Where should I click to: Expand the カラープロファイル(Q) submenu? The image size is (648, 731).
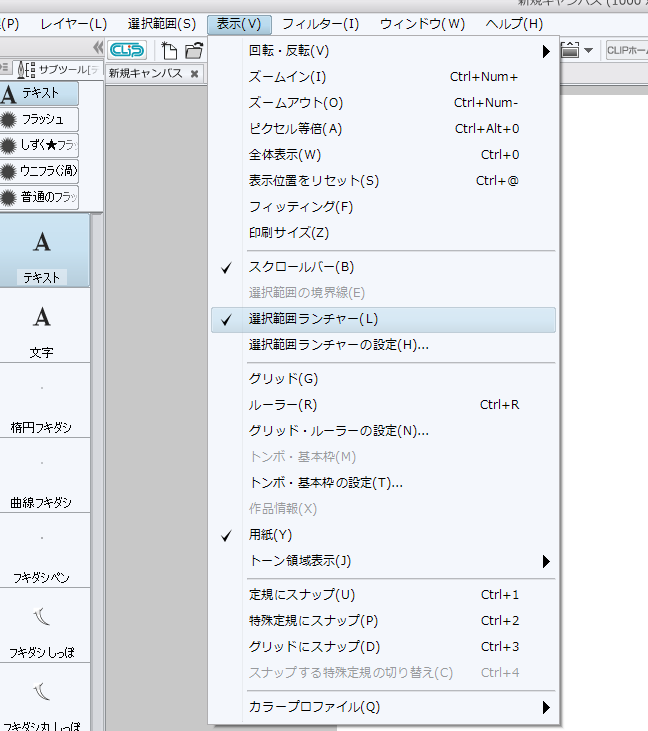coord(383,707)
